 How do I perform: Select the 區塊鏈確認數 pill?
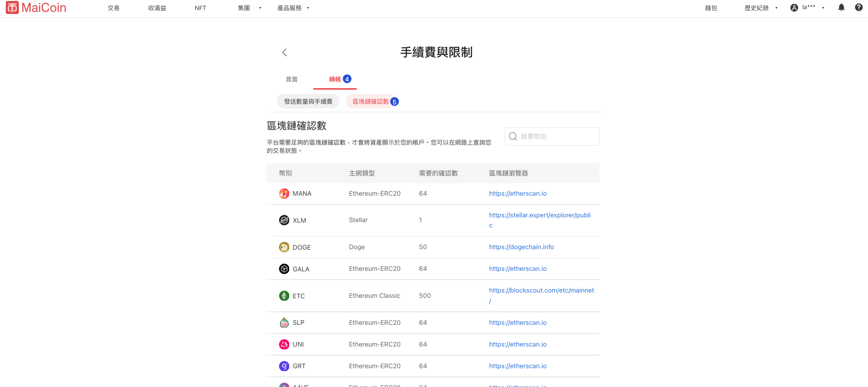[x=371, y=102]
